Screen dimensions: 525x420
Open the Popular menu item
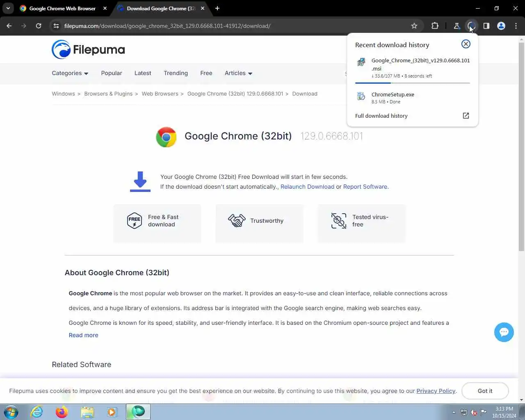[112, 73]
